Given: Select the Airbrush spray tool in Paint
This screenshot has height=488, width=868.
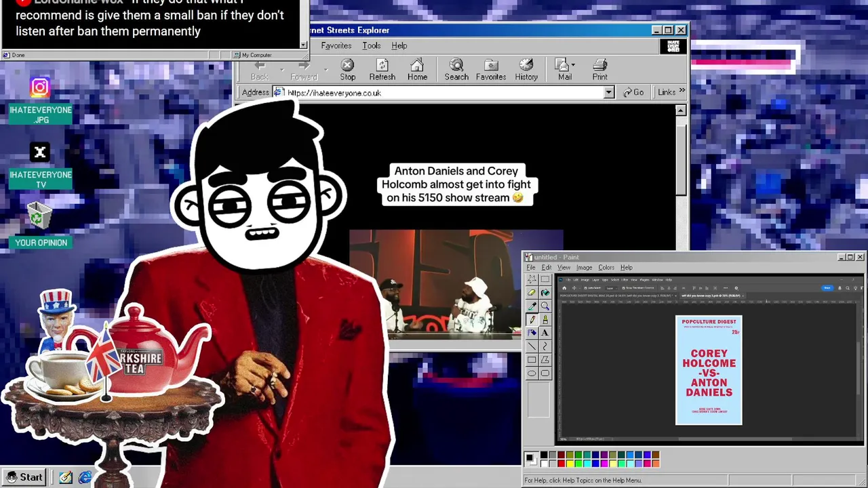Looking at the screenshot, I should 532,332.
